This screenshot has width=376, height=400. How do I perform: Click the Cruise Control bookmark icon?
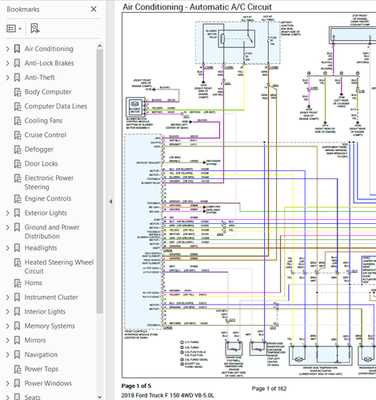[x=17, y=135]
